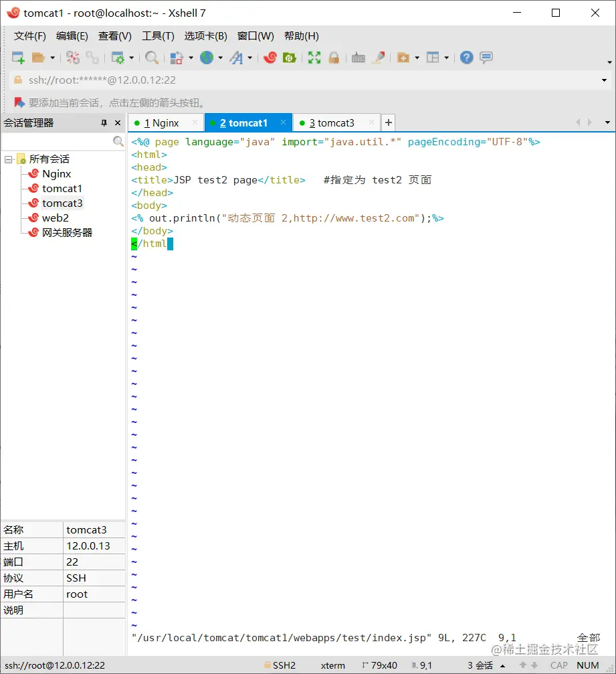Click the chat feedback bubble icon
616x674 pixels.
(486, 57)
